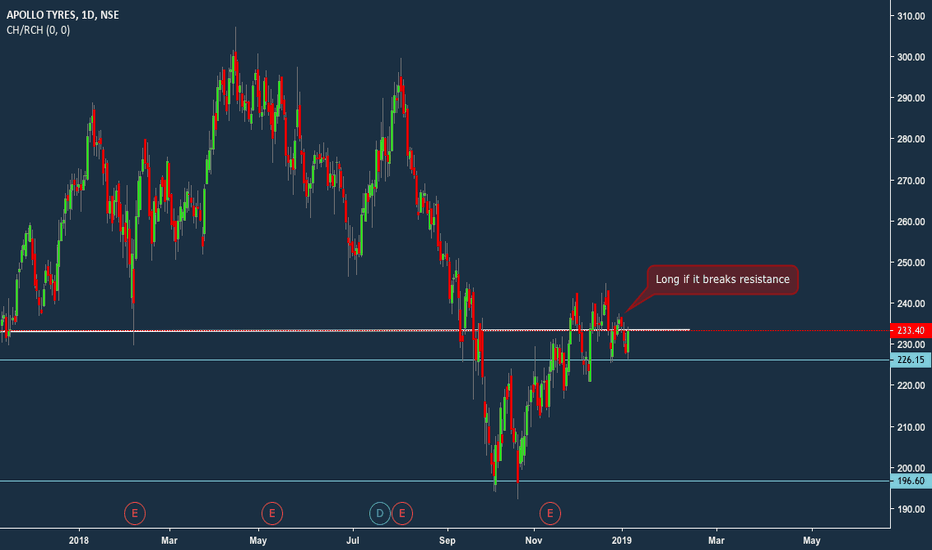Click the earnings marker below November 2018
Image resolution: width=932 pixels, height=550 pixels.
[550, 513]
